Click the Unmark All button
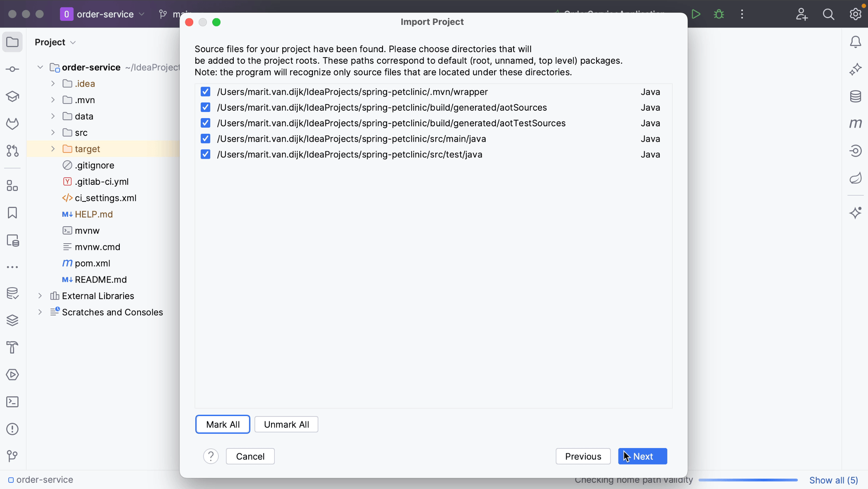The image size is (868, 489). (x=286, y=424)
